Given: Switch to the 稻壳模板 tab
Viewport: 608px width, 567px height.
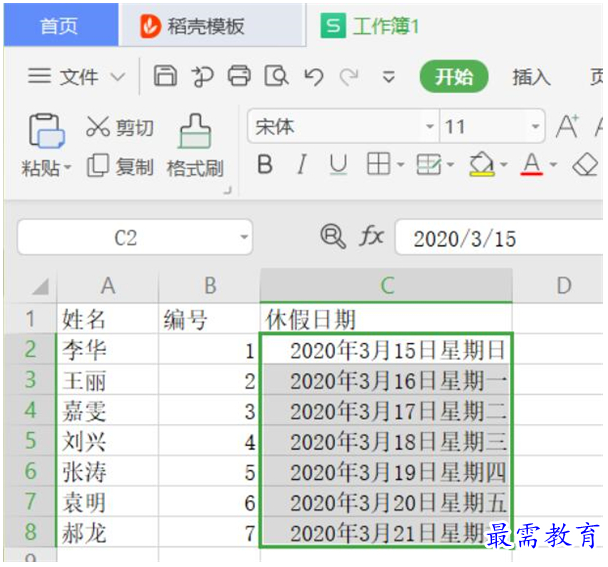Looking at the screenshot, I should pos(212,25).
